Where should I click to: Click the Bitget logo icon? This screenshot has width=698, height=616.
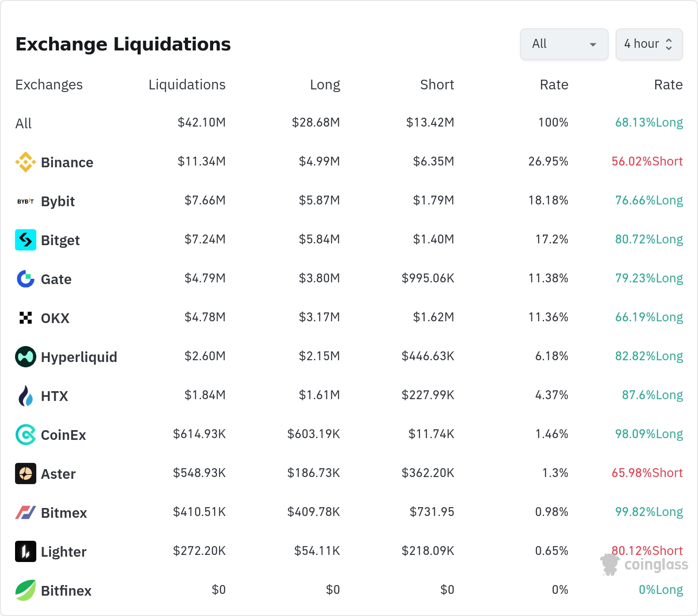26,240
